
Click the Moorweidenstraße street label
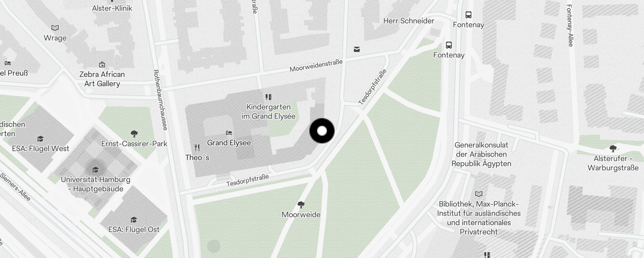click(x=316, y=65)
